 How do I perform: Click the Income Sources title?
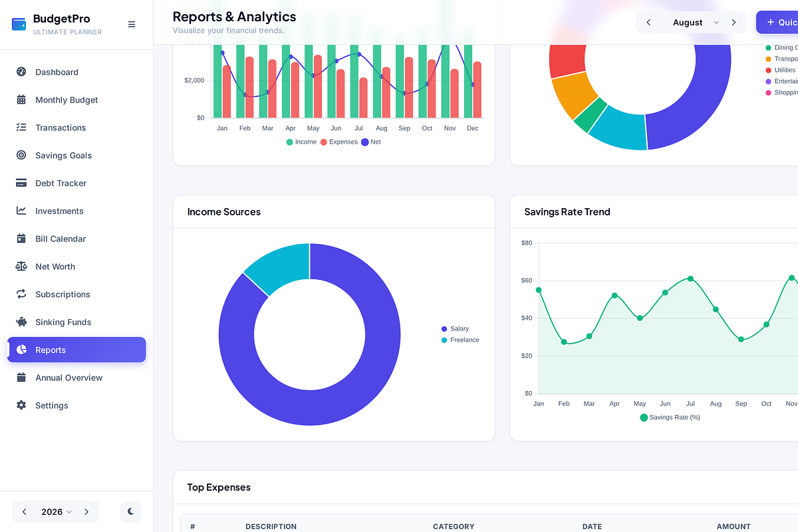pos(224,211)
